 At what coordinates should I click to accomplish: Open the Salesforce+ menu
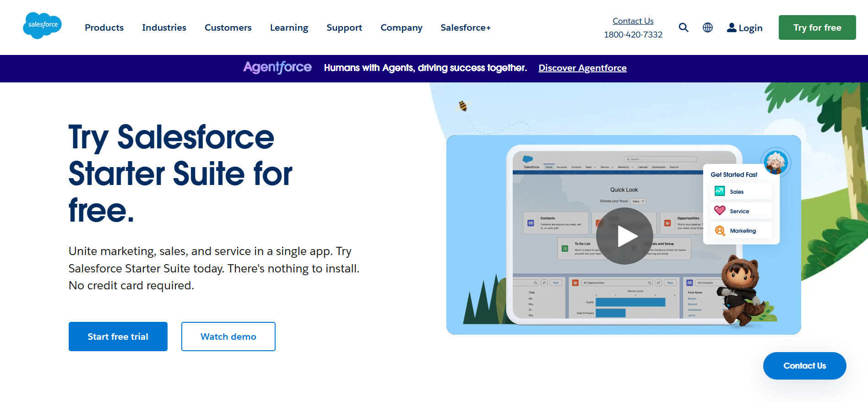466,27
